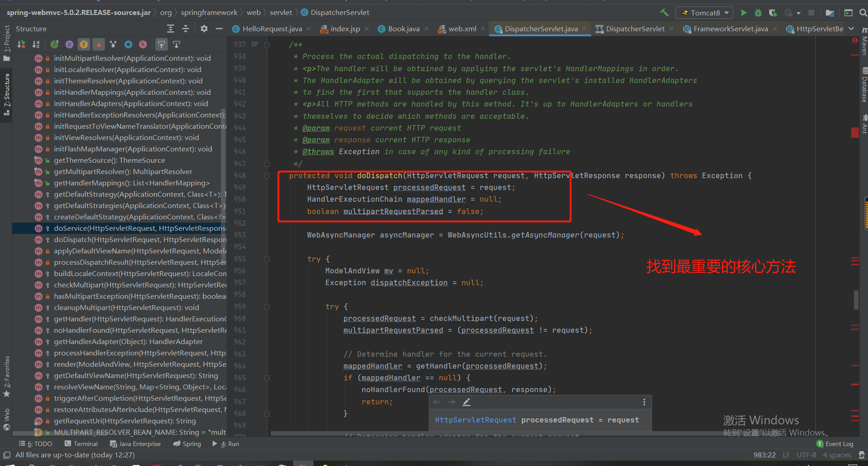Toggle Sort by Visibility in Structure toolbar

coord(21,44)
